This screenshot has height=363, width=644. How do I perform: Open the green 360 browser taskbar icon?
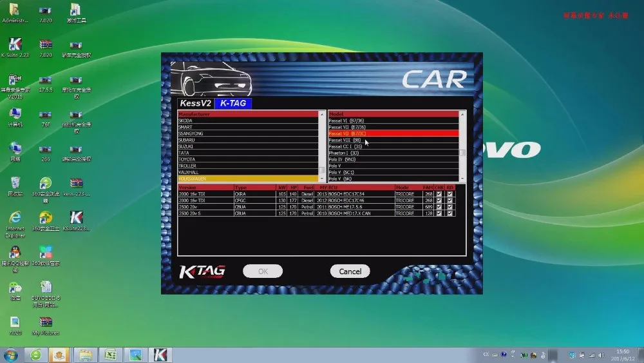35,355
